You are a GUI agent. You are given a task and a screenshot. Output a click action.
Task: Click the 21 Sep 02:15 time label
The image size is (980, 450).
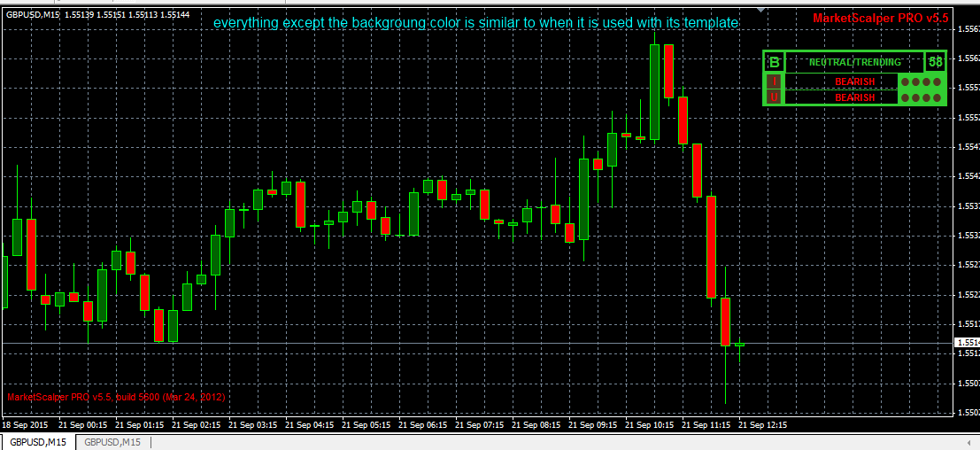(x=196, y=424)
